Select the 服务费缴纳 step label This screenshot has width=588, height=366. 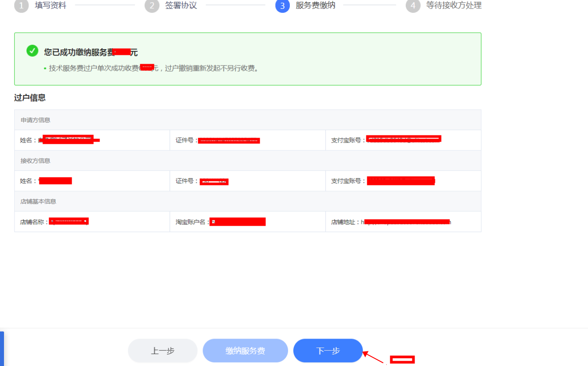click(x=315, y=6)
